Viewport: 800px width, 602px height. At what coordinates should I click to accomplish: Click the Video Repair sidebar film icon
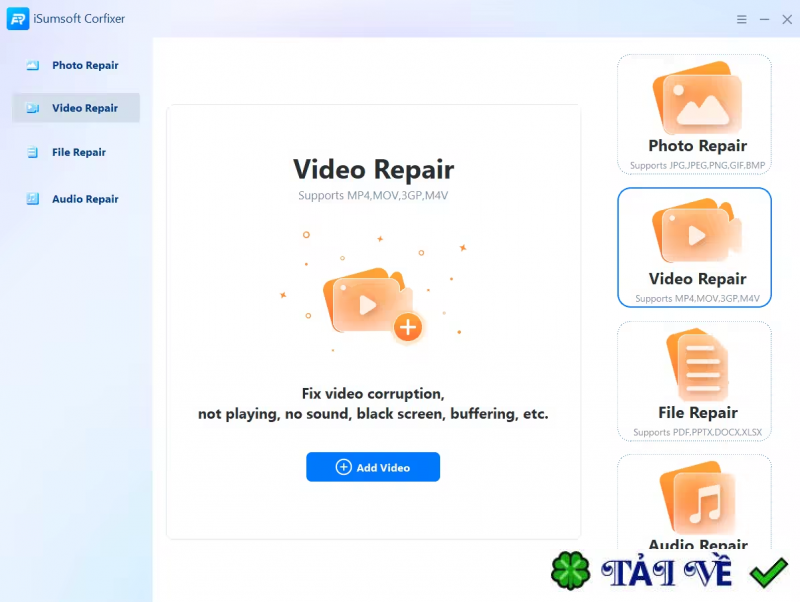(33, 108)
